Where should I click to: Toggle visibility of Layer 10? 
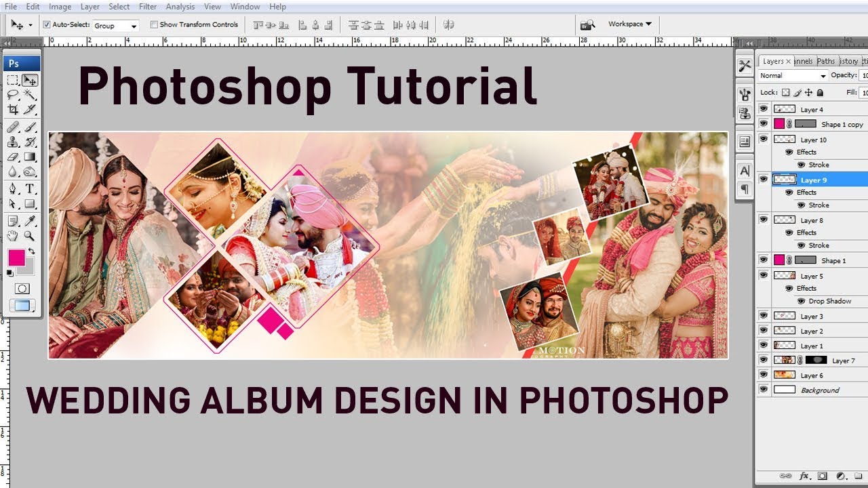pos(764,140)
